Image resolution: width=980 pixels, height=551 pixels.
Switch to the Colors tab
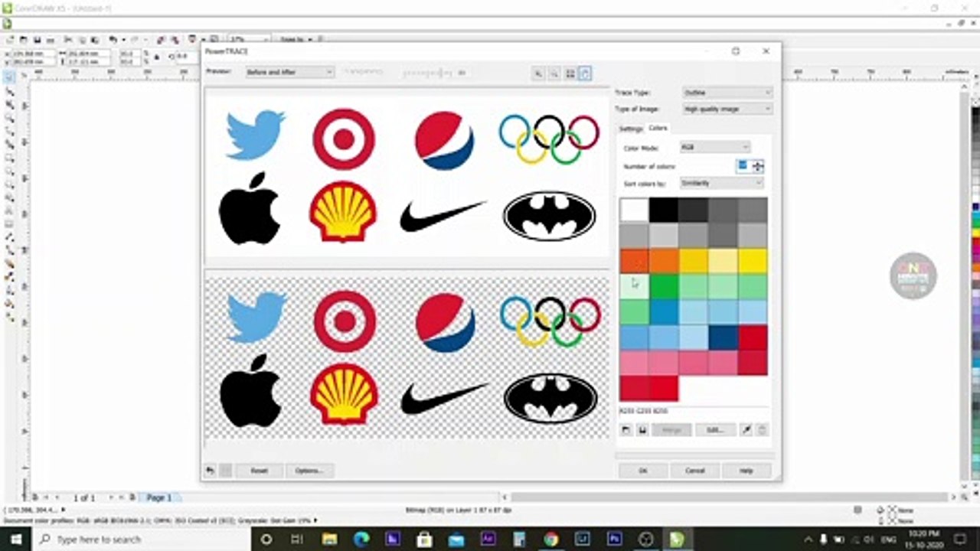pos(658,129)
